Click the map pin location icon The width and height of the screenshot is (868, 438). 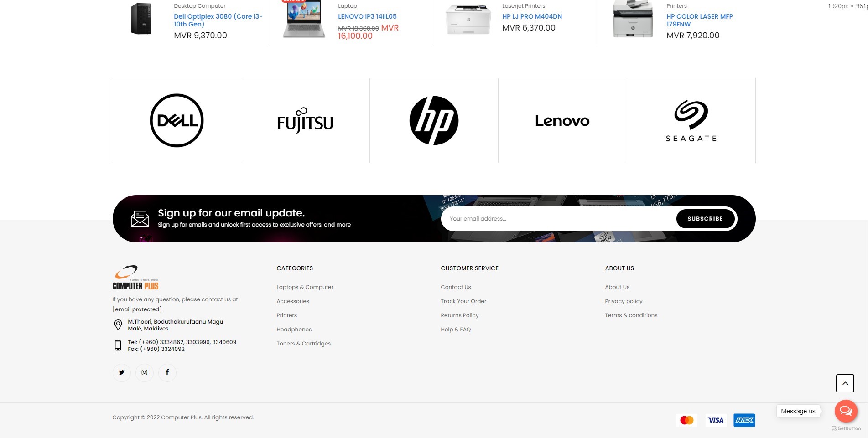tap(118, 325)
